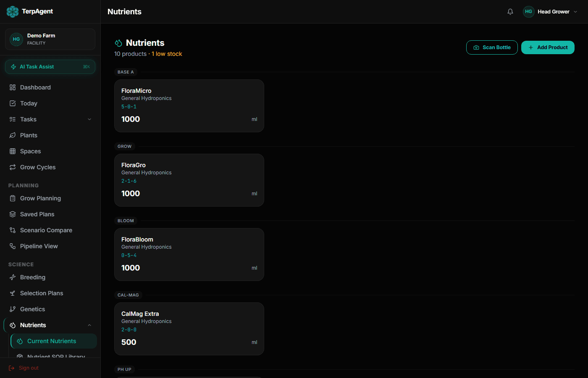Expand the Tasks submenu chevron
588x378 pixels.
coord(89,119)
